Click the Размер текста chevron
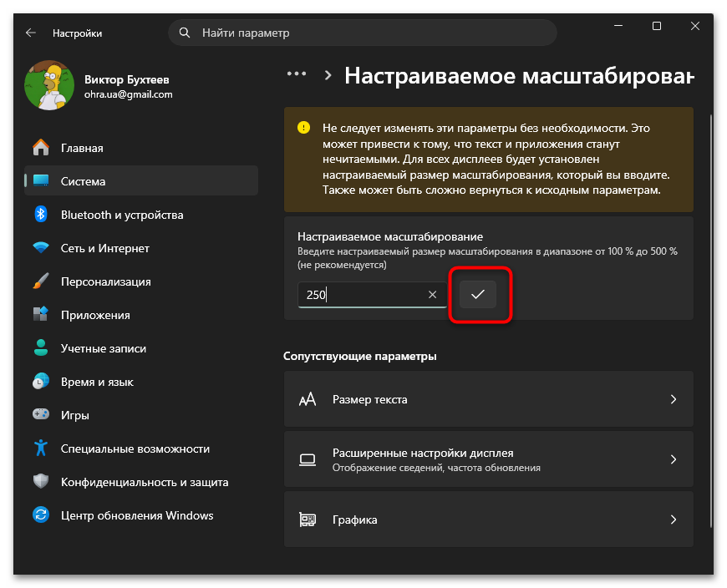The image size is (727, 588). tap(674, 399)
